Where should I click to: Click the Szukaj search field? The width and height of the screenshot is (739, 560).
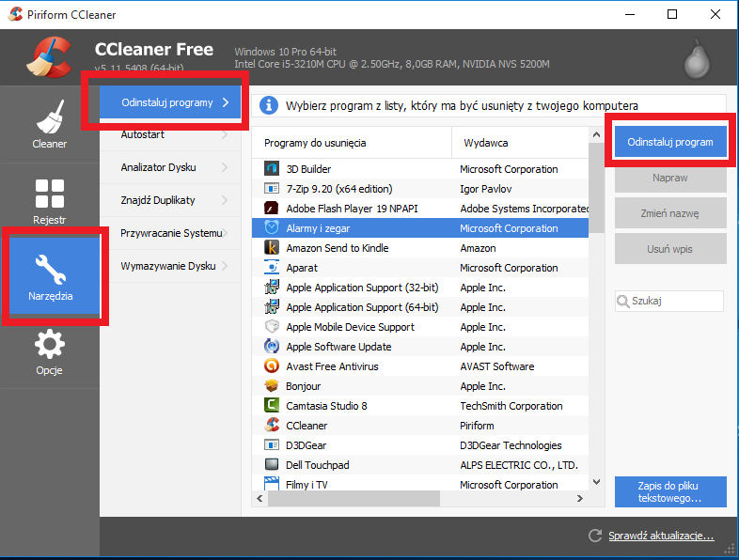669,301
